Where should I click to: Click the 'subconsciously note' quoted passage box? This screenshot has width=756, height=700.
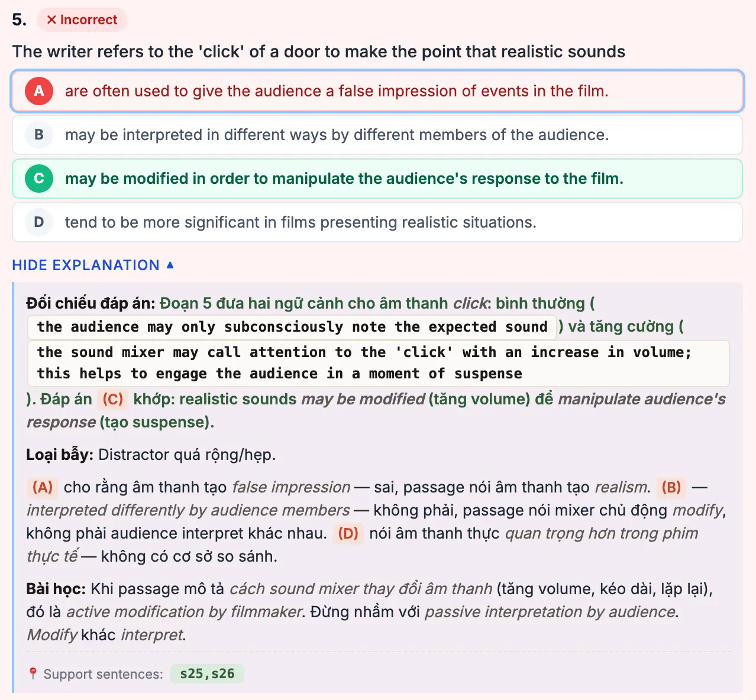[x=292, y=327]
